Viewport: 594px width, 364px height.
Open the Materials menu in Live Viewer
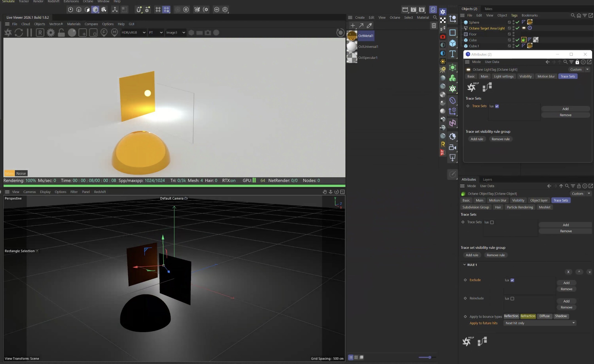[74, 24]
